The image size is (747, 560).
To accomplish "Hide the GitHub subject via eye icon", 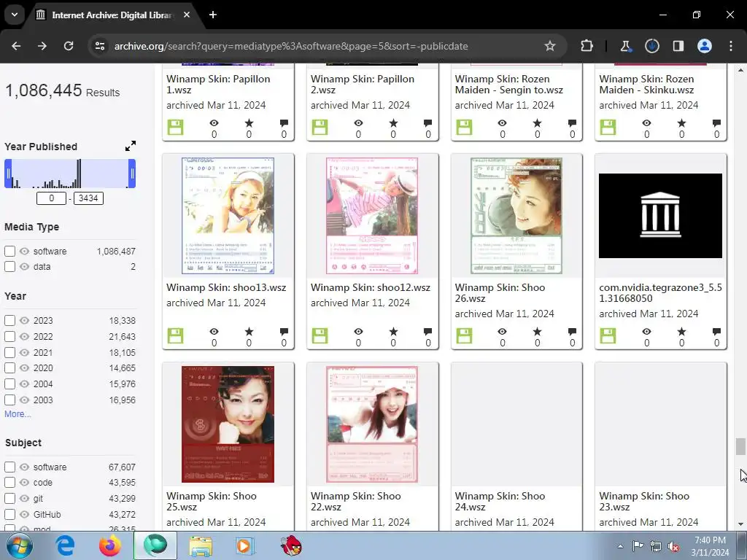I will (x=25, y=514).
